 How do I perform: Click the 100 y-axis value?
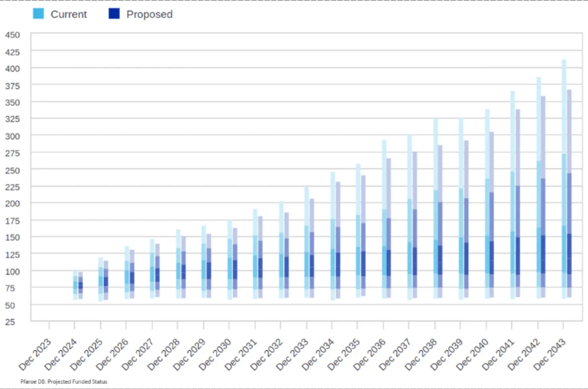pyautogui.click(x=12, y=271)
